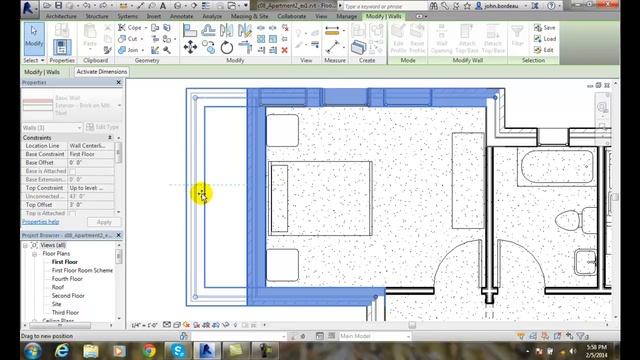The width and height of the screenshot is (640, 360).
Task: Toggle Top is Attached checkbox
Action: tap(72, 213)
